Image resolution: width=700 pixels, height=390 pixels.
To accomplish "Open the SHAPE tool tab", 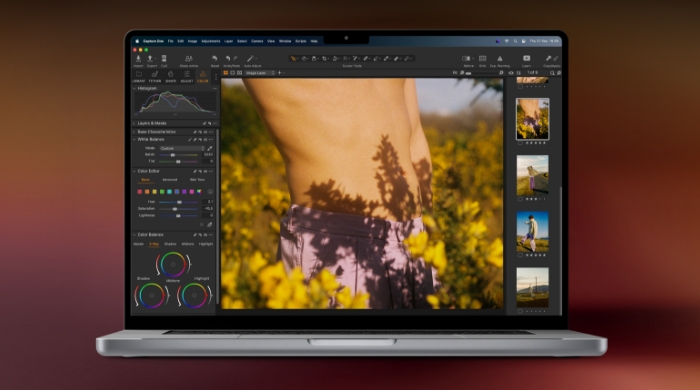I will (x=171, y=76).
